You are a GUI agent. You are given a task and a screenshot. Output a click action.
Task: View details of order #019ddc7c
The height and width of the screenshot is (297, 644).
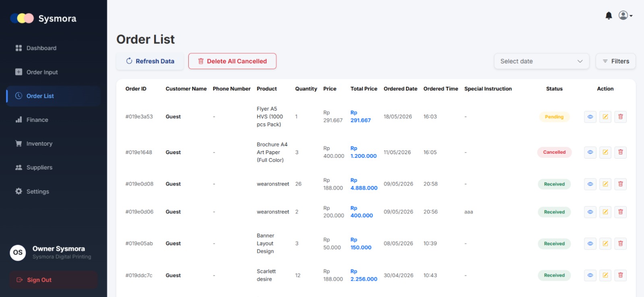(x=590, y=275)
